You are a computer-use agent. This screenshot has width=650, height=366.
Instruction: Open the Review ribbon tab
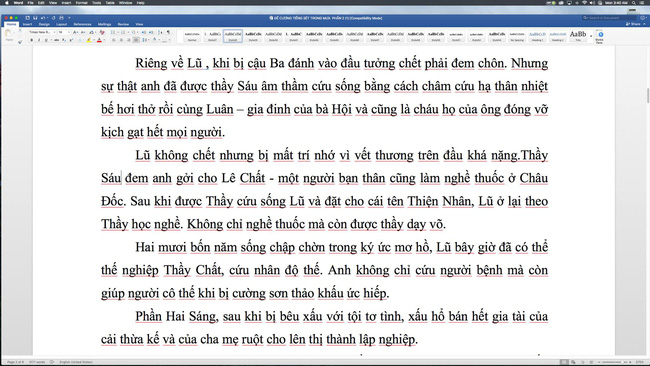[x=123, y=24]
